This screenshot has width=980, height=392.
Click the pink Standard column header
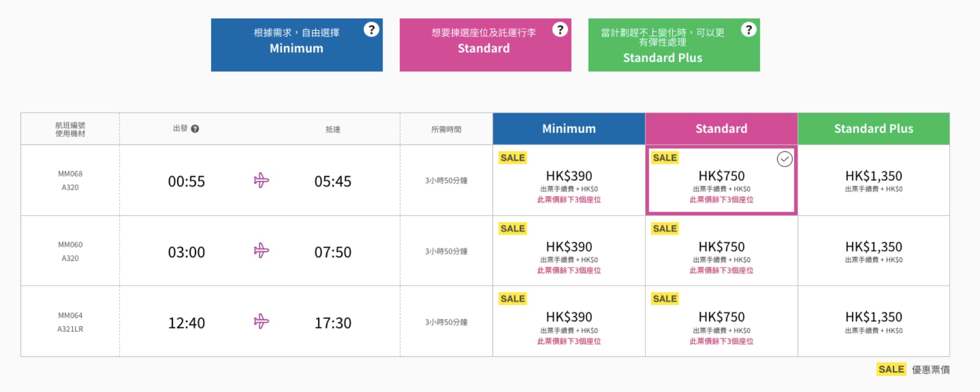pos(721,129)
